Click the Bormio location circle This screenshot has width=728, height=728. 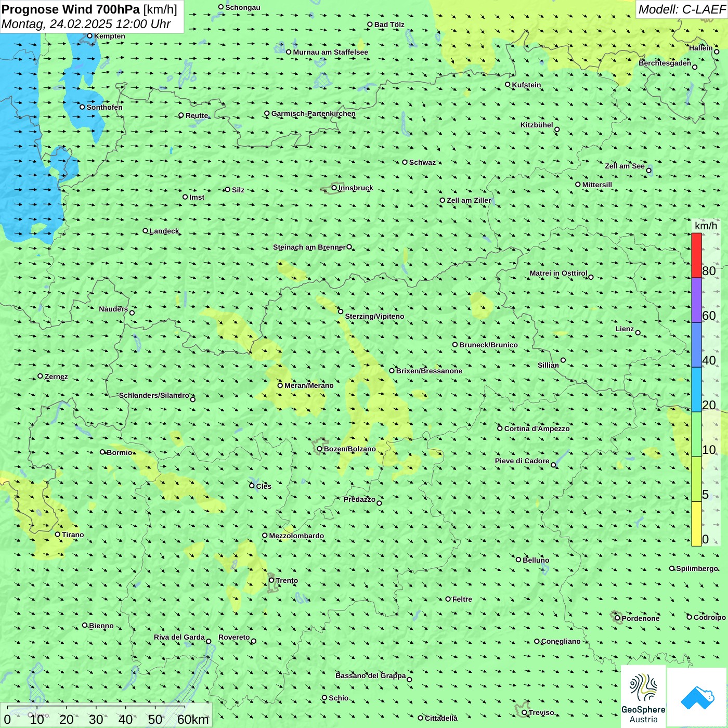102,452
